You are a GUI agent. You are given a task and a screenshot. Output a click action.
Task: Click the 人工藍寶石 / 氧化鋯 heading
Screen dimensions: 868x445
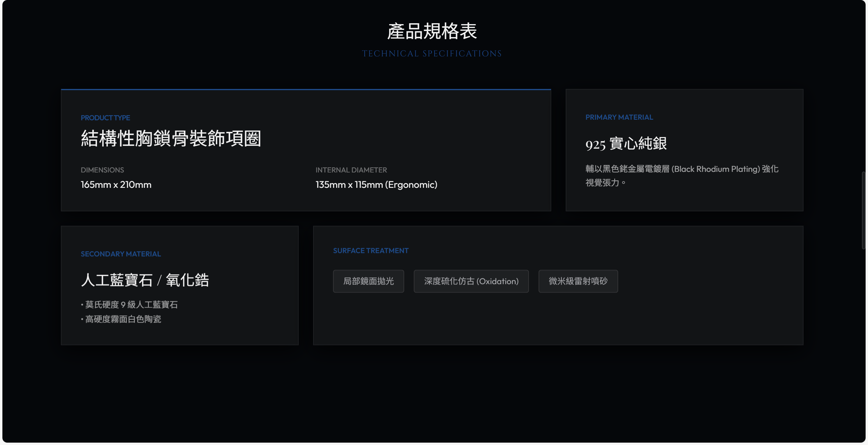[145, 280]
